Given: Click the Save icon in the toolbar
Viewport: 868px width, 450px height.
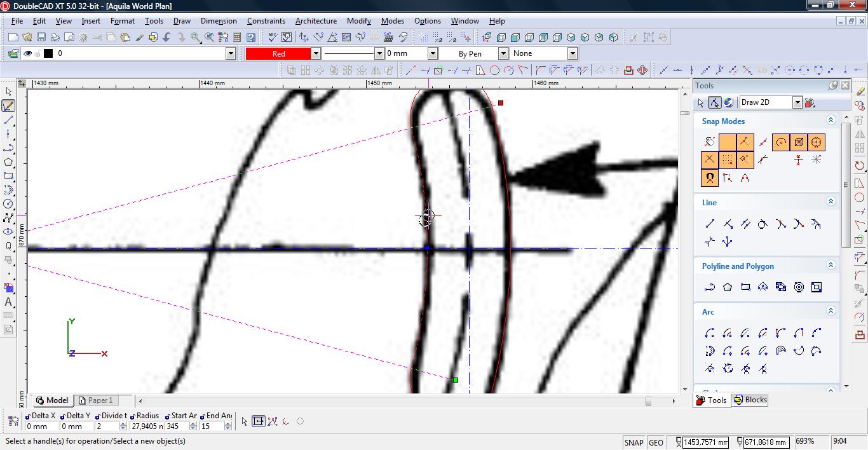Looking at the screenshot, I should point(41,37).
